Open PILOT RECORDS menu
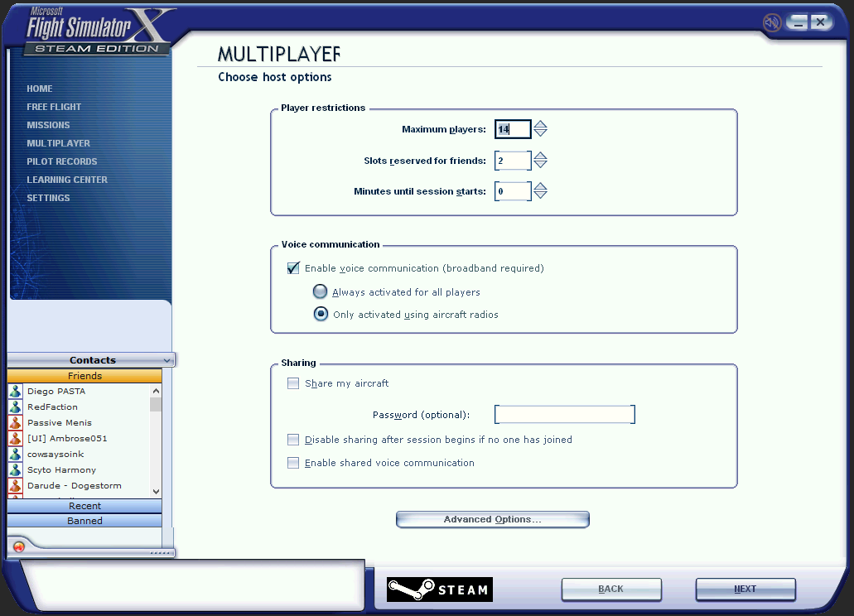 pyautogui.click(x=62, y=161)
